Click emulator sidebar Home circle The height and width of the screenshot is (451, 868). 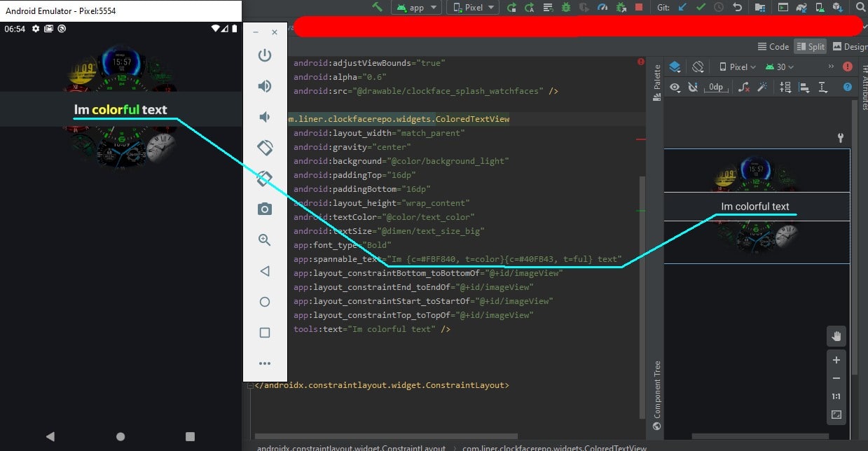[x=265, y=302]
